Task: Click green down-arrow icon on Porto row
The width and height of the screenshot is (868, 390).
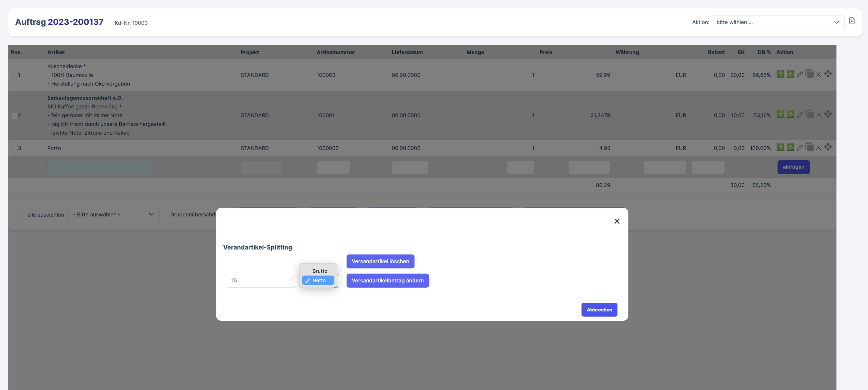Action: (780, 147)
